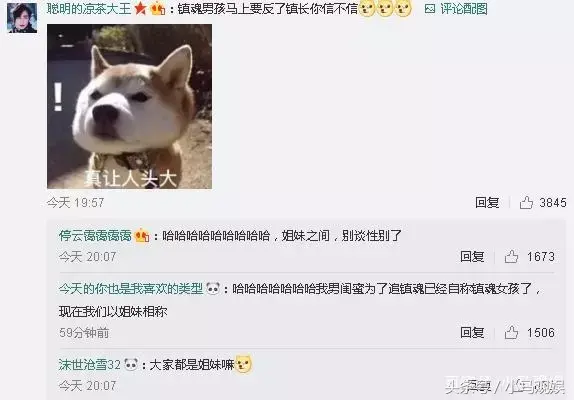Open username link 今天的你也是我喜欢的类型

[x=131, y=288]
